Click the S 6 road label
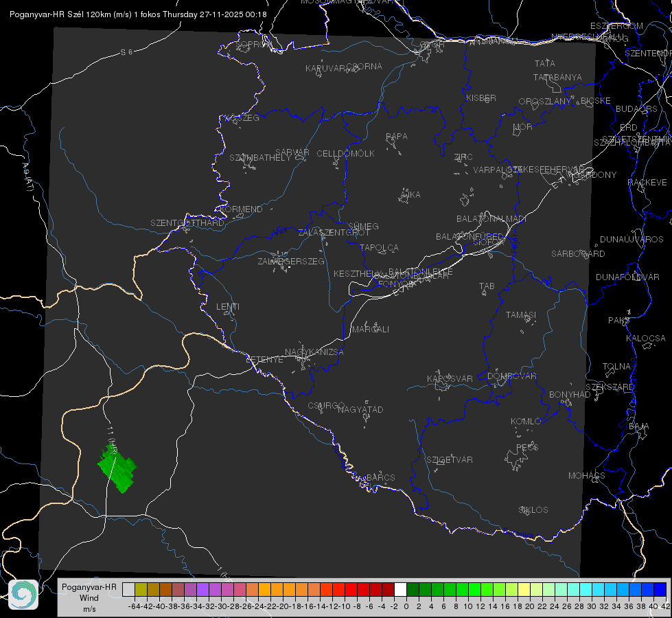The width and height of the screenshot is (672, 618). [126, 52]
